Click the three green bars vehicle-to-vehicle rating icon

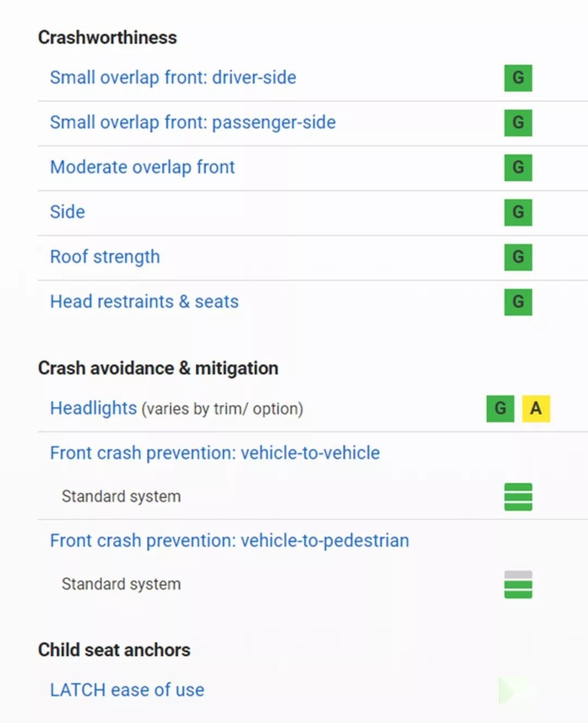coord(518,497)
